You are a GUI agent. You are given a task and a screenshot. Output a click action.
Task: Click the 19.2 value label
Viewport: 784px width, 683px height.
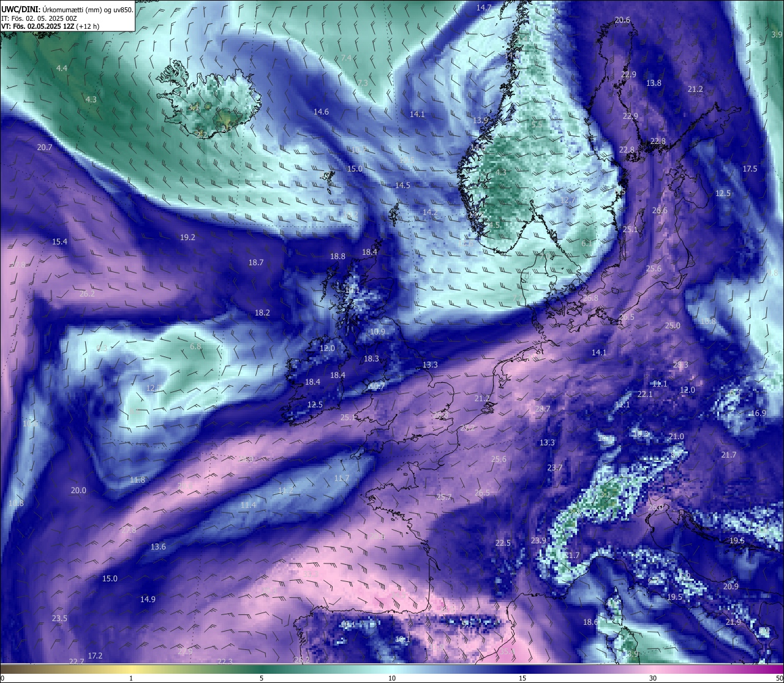pos(187,237)
